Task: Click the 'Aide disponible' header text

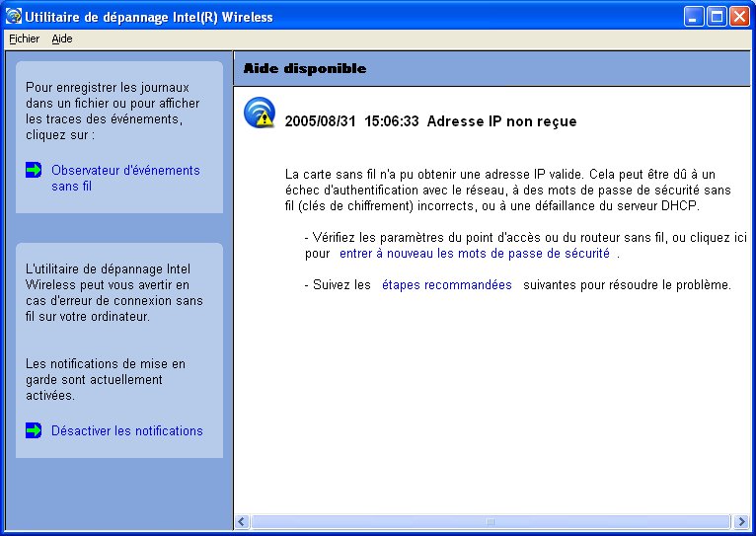Action: click(305, 68)
